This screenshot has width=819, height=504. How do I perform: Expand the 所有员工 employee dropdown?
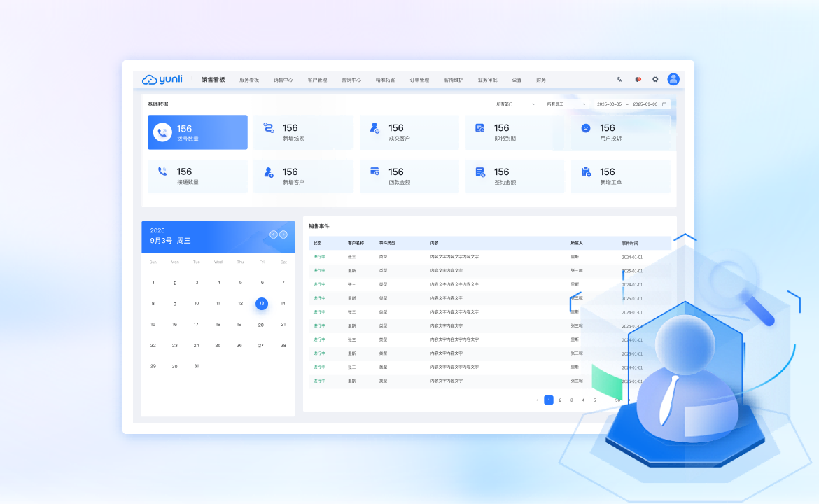(x=566, y=104)
